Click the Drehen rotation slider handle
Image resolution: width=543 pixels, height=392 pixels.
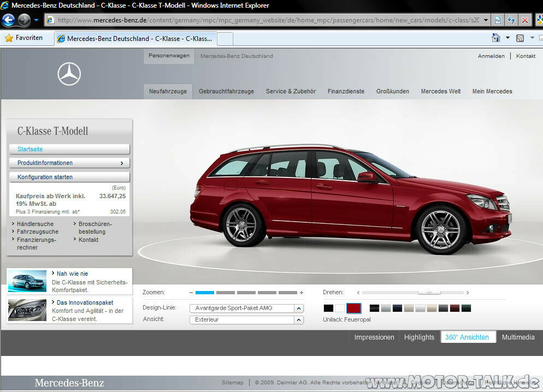point(429,293)
